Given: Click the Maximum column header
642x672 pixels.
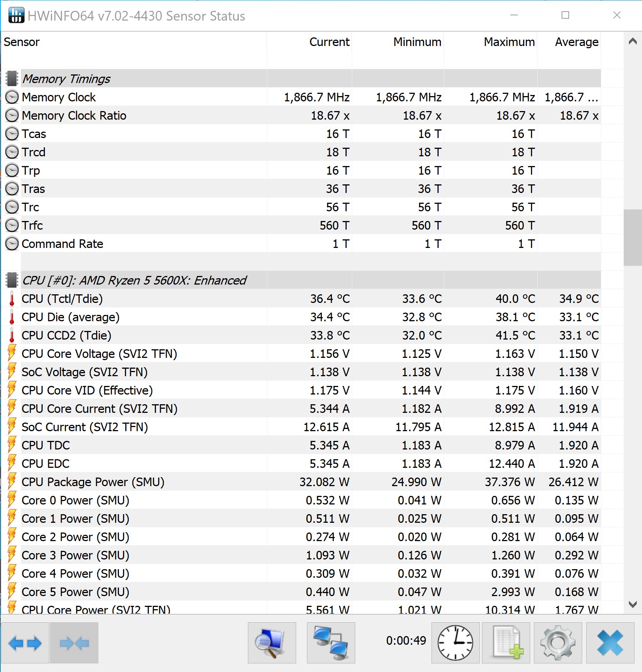Looking at the screenshot, I should 509,42.
